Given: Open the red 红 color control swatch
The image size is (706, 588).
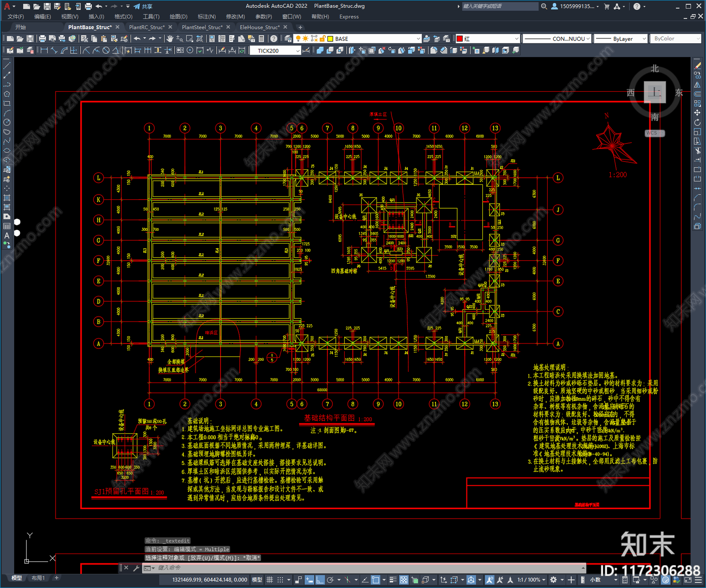Looking at the screenshot, I should [x=460, y=39].
